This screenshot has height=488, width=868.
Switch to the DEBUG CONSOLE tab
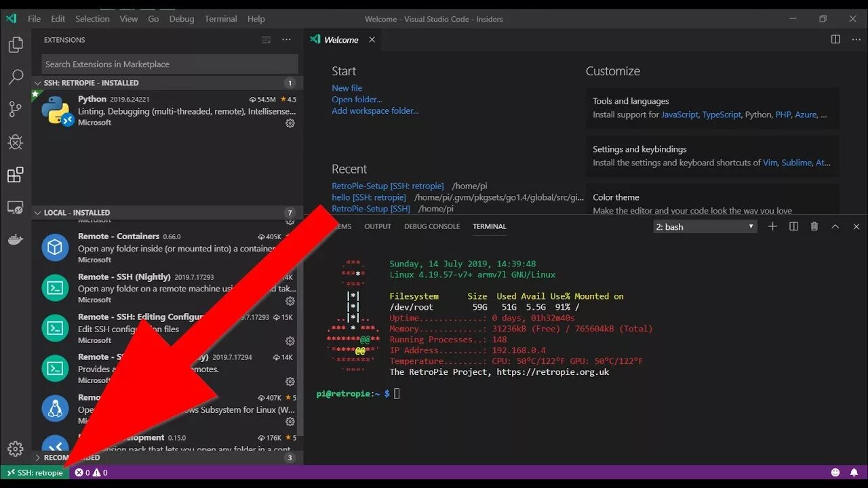[x=432, y=226]
